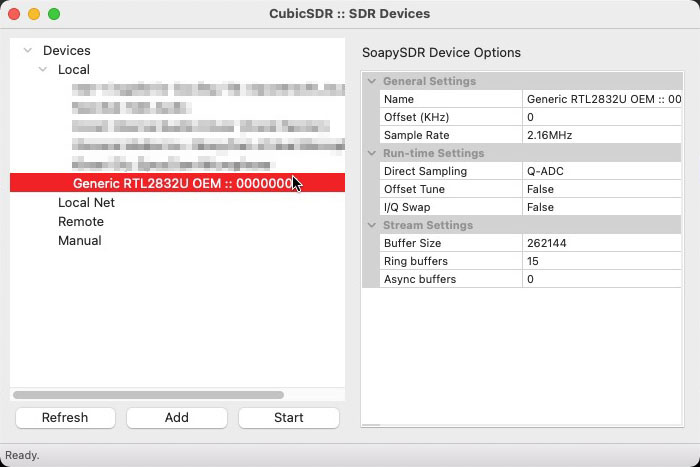Click the SoapySDR Device Options heading

pos(441,53)
